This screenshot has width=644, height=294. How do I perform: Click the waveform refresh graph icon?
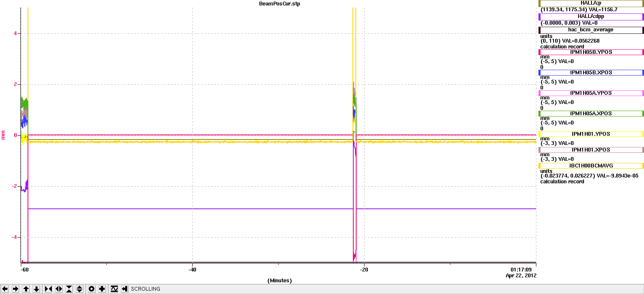pos(114,289)
